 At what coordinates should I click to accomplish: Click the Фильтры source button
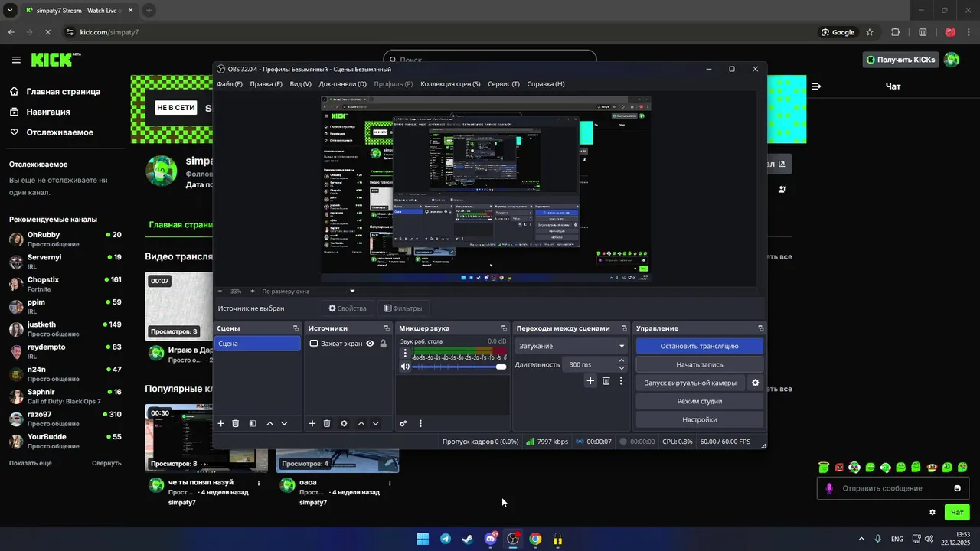403,308
